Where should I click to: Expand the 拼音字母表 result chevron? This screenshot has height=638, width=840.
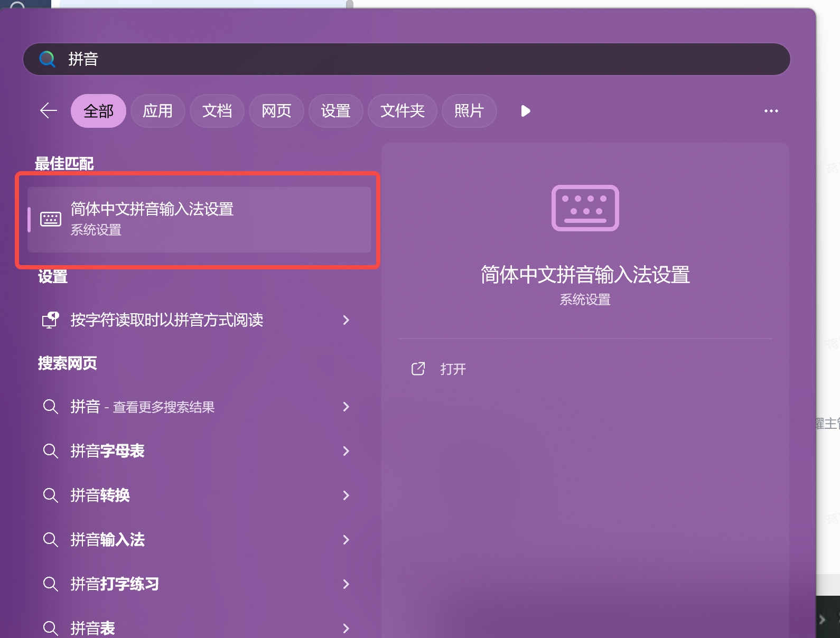[346, 451]
